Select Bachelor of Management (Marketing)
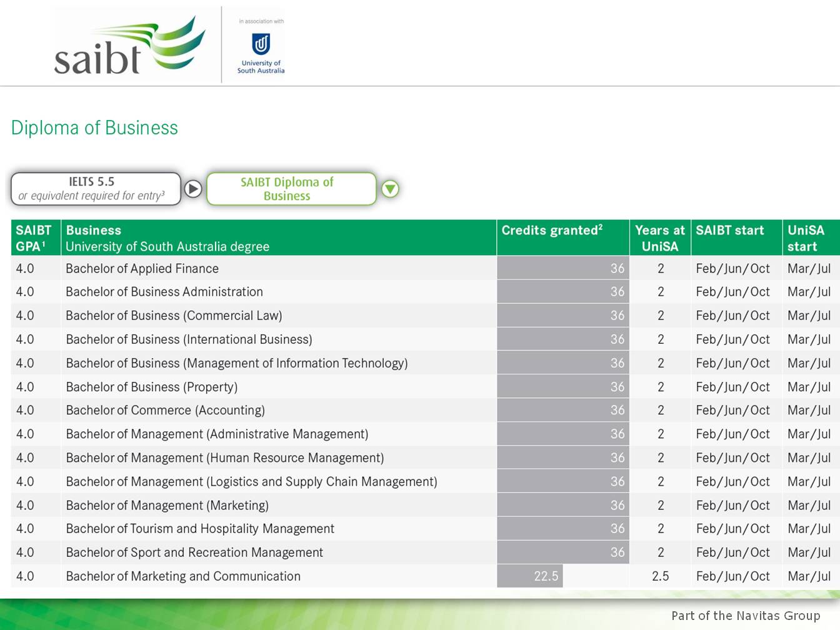 coord(167,506)
